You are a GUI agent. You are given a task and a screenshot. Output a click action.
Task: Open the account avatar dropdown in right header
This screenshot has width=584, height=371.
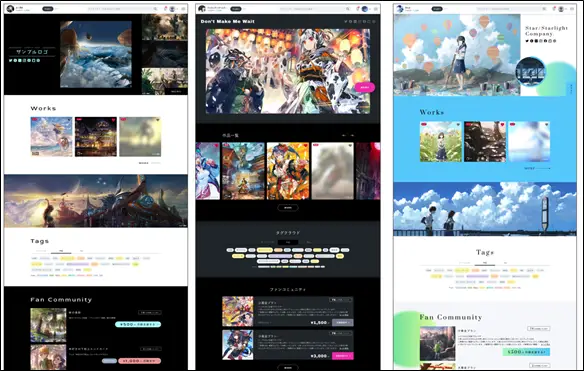coord(562,9)
